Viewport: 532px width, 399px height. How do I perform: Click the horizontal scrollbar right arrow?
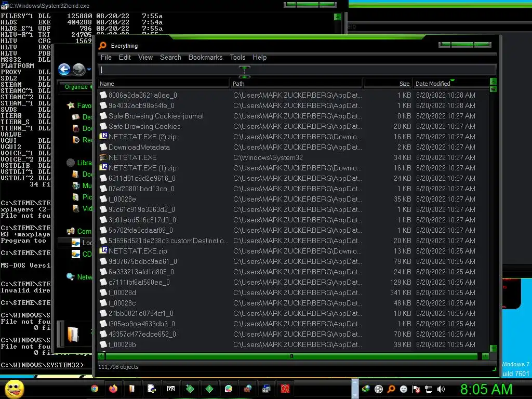[486, 356]
